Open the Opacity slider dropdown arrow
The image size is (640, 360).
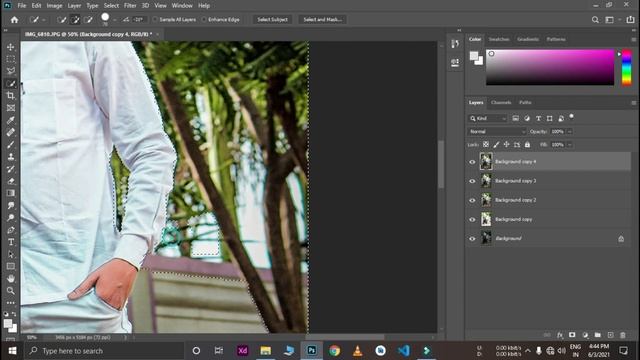click(x=569, y=131)
